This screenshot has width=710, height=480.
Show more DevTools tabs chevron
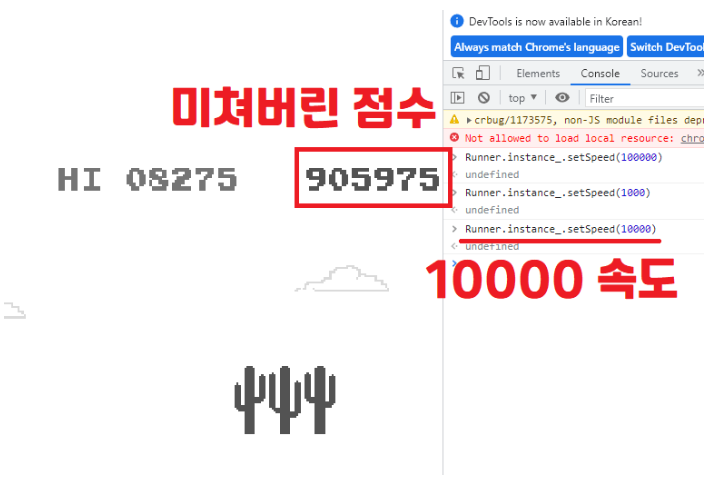tap(699, 73)
